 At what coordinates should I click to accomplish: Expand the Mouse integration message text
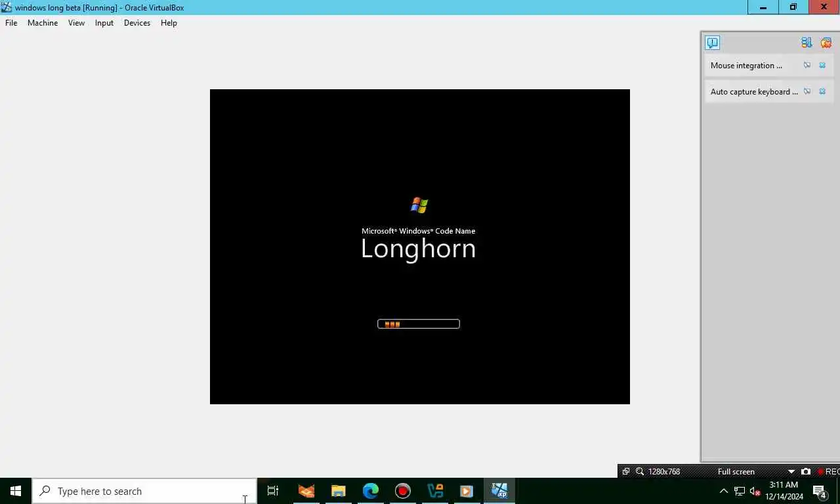[x=746, y=66]
